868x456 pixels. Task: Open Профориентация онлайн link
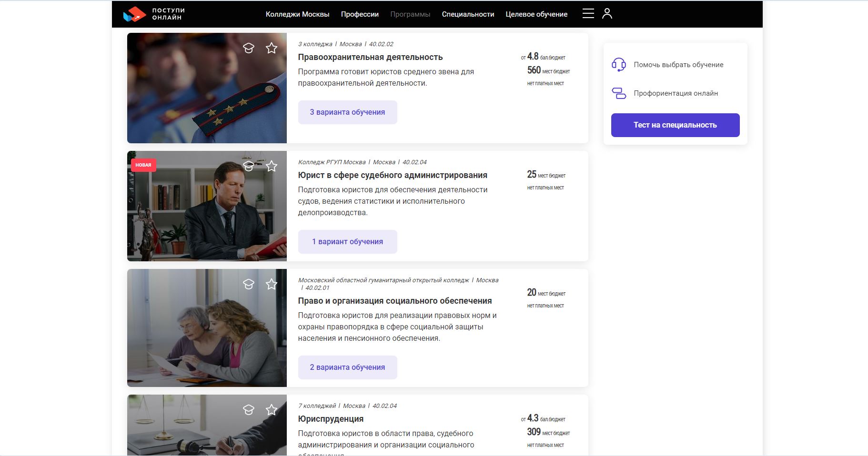pos(676,93)
